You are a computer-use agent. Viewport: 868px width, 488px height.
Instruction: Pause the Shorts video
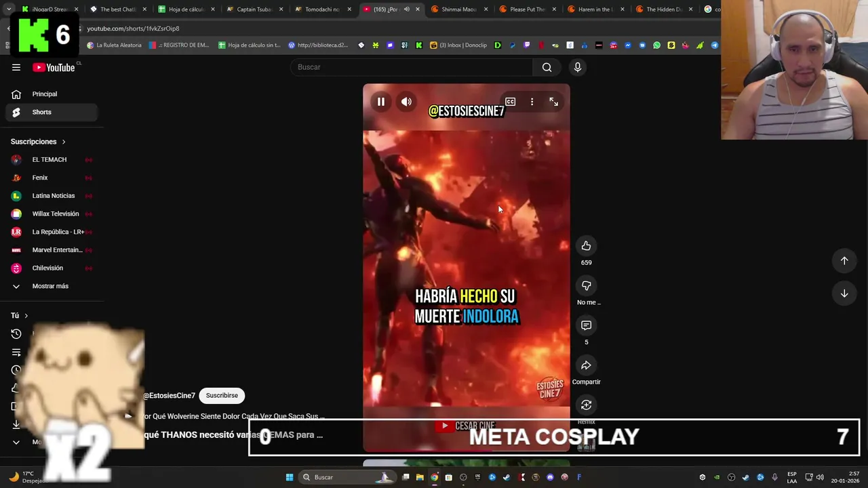click(381, 102)
